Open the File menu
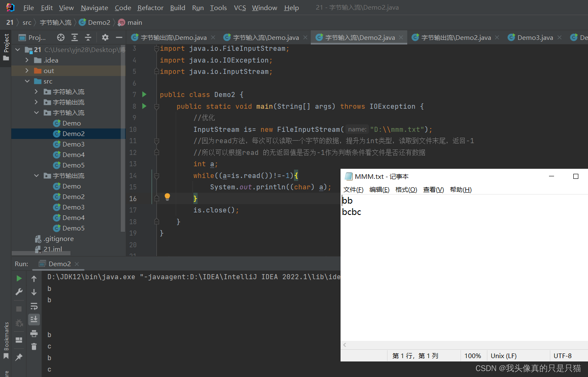The width and height of the screenshot is (588, 377). coord(29,8)
